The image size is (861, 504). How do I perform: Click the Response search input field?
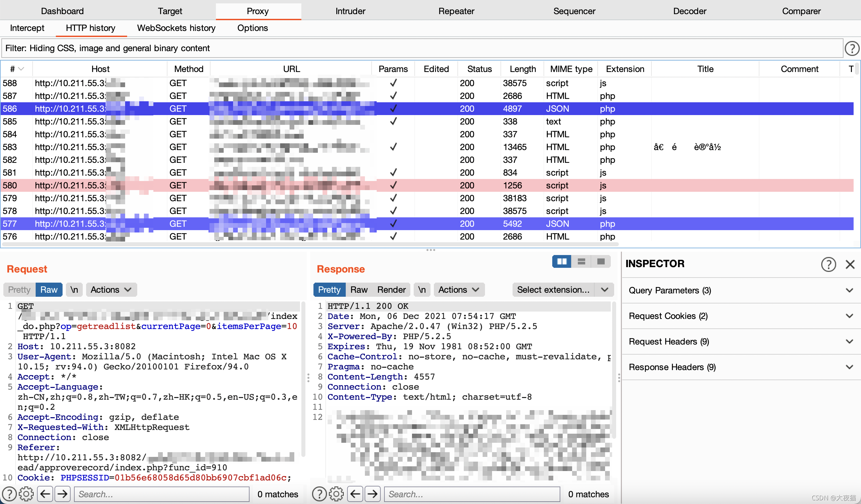pos(472,494)
